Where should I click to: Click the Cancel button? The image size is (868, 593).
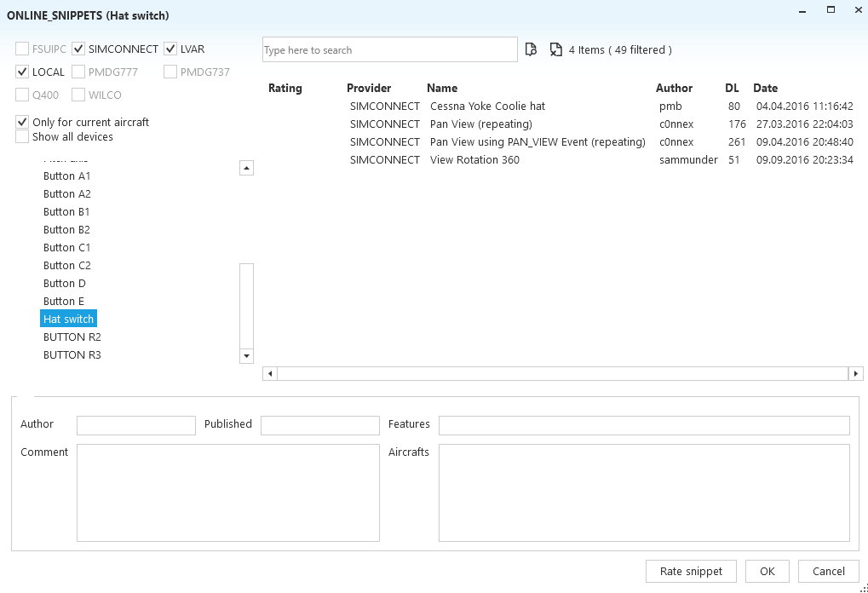point(828,571)
